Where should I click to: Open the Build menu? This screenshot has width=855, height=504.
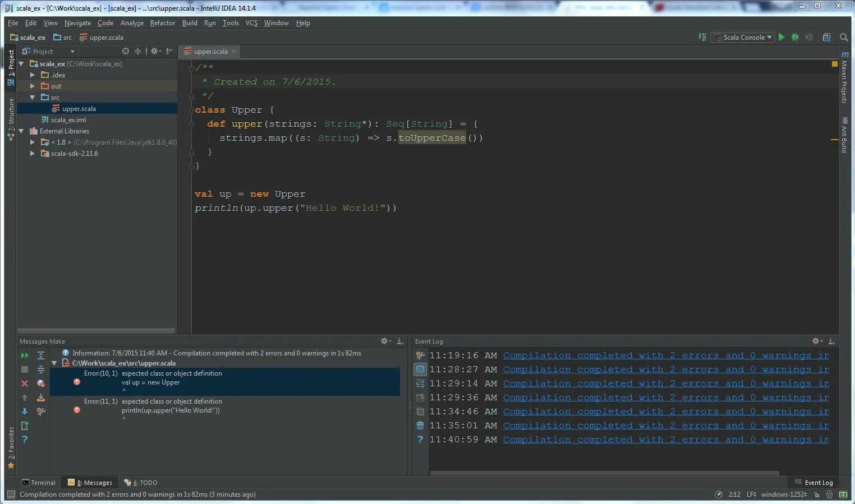tap(190, 23)
